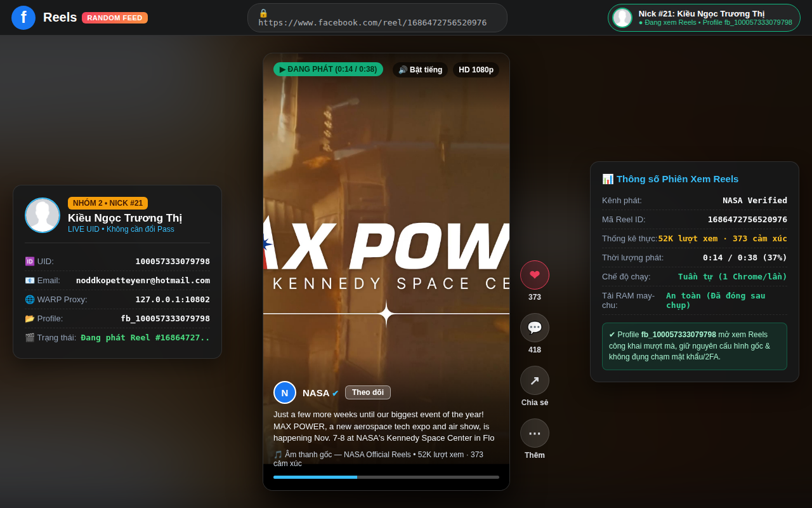
Task: Select the Facebook reel URL field
Action: tap(377, 18)
